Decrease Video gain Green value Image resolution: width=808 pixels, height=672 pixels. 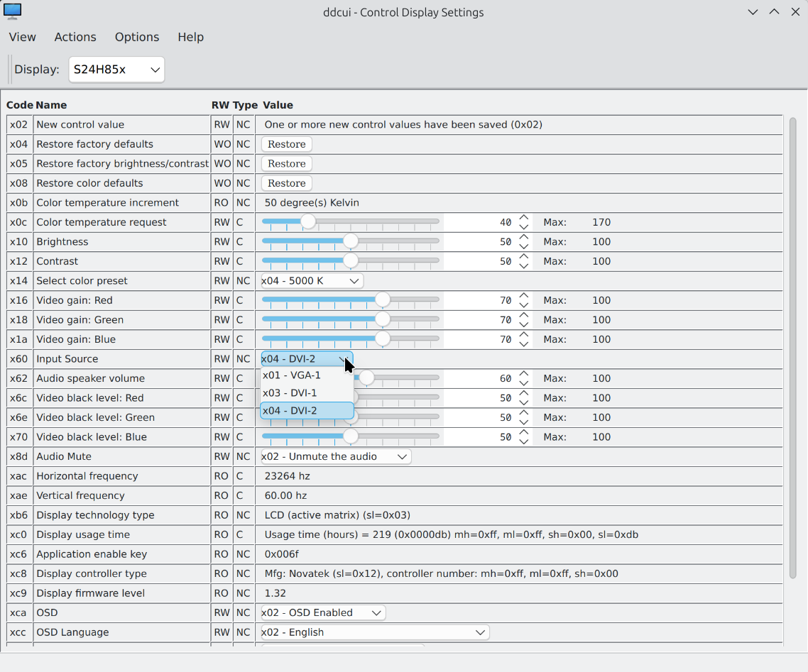point(524,324)
